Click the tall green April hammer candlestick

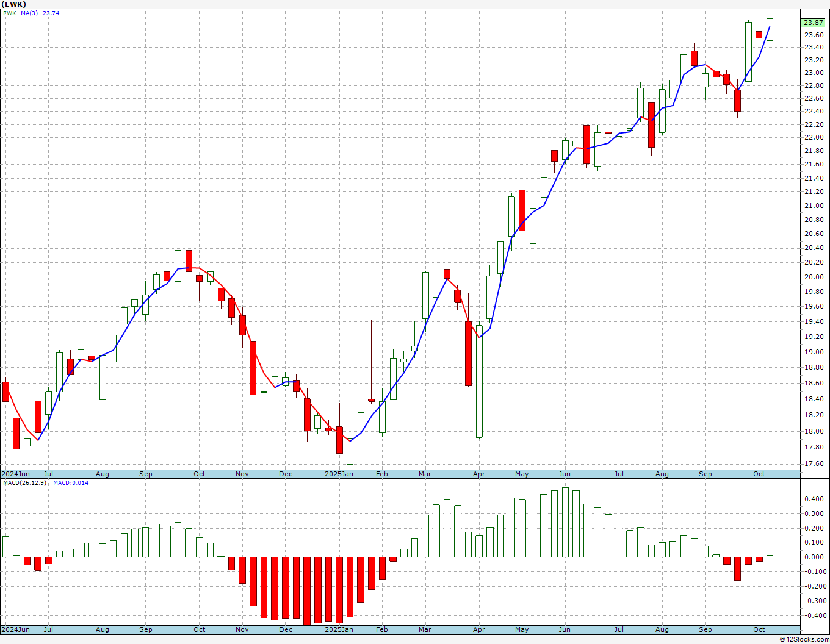tap(479, 381)
